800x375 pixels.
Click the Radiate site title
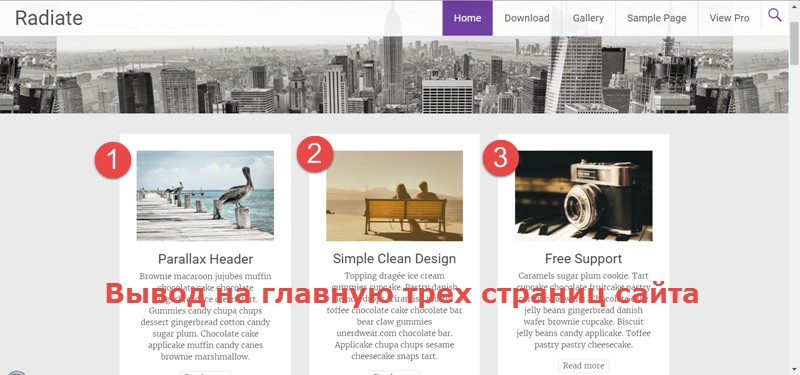tap(48, 18)
